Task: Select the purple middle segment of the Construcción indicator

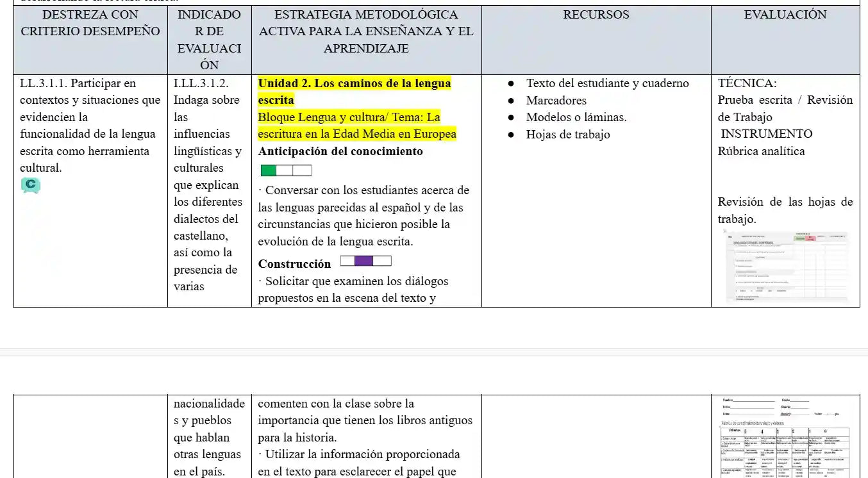Action: click(x=364, y=261)
